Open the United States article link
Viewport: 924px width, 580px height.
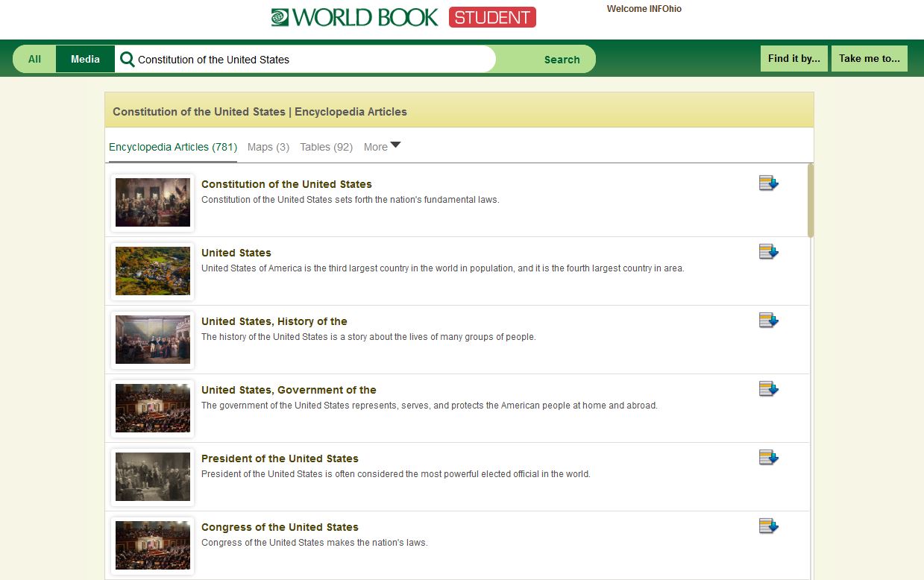pos(236,253)
